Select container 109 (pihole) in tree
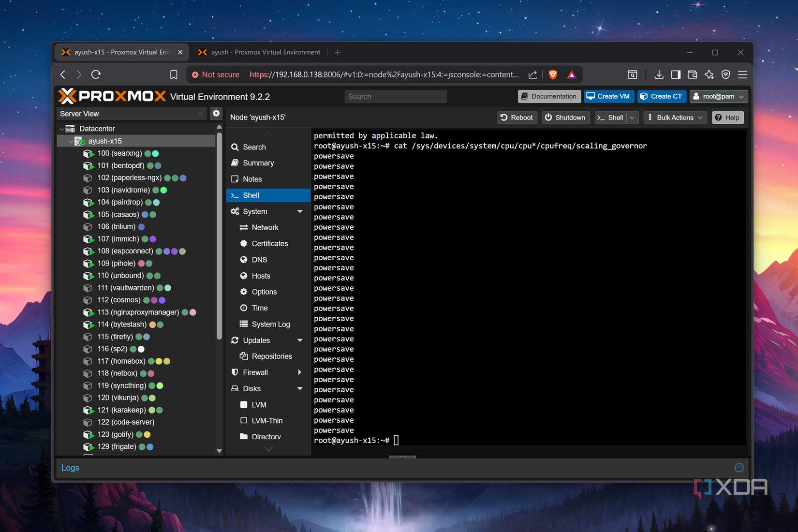 click(x=136, y=263)
